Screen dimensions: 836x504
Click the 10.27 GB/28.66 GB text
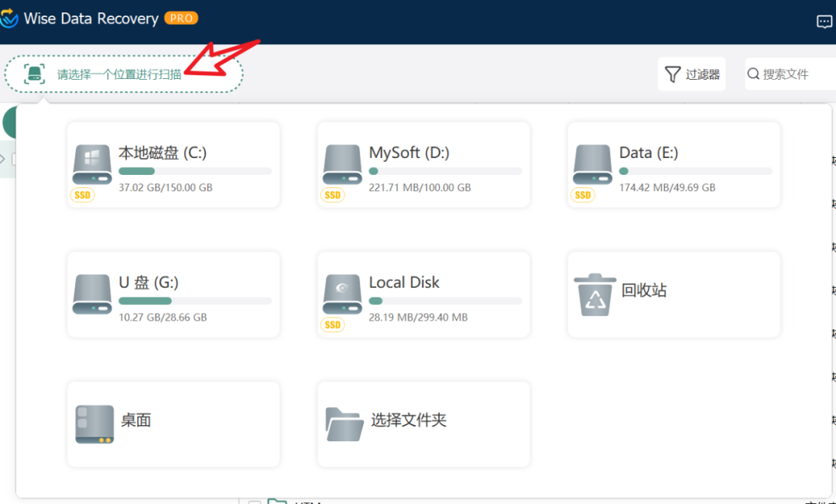tap(163, 317)
